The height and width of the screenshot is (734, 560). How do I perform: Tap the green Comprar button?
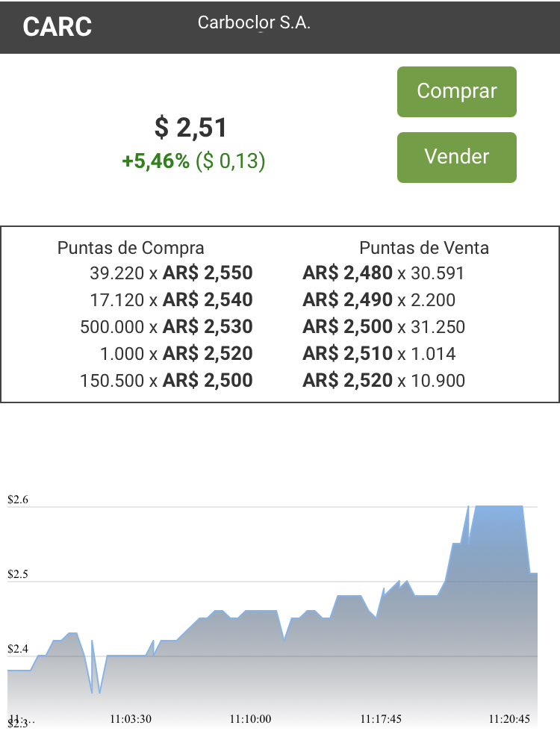point(456,92)
